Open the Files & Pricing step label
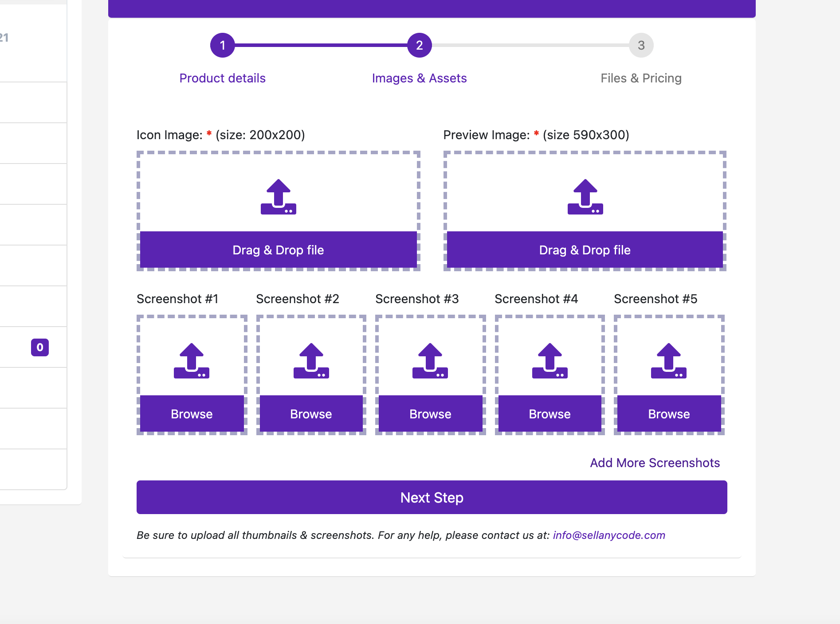Image resolution: width=840 pixels, height=624 pixels. click(641, 78)
